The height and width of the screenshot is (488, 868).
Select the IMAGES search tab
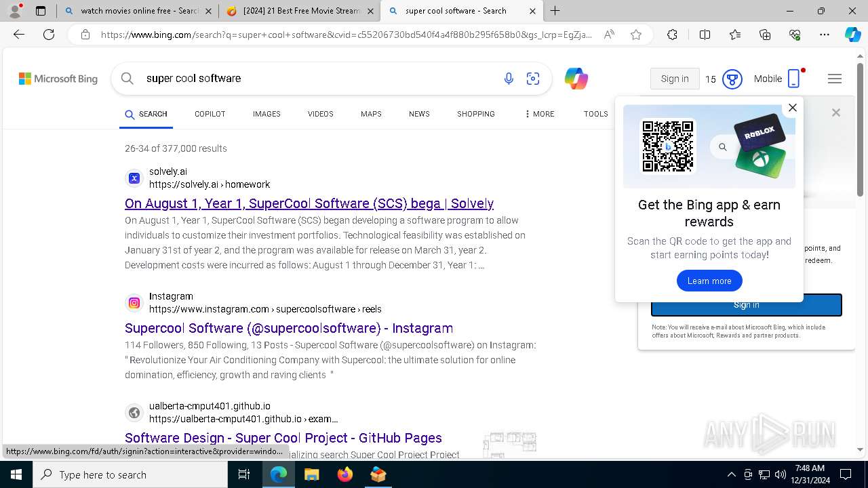267,114
